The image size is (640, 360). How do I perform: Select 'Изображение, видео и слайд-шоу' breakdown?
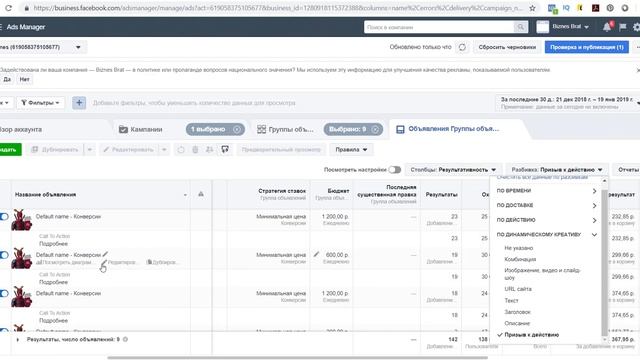coord(542,274)
